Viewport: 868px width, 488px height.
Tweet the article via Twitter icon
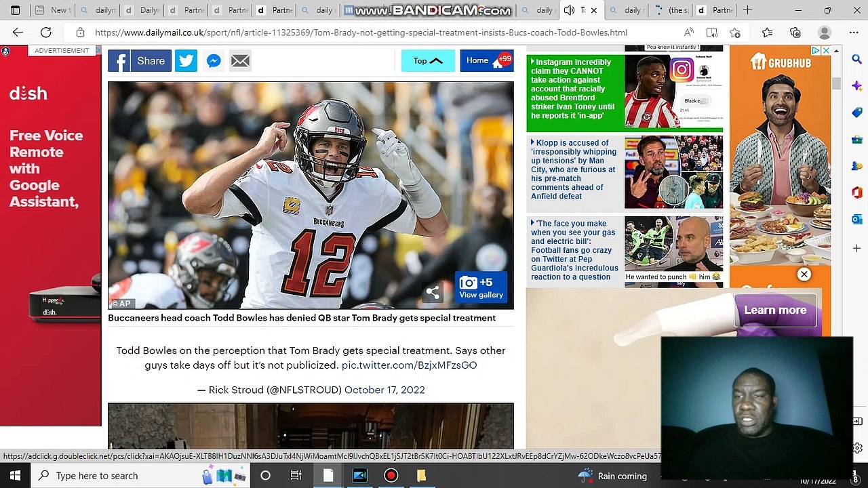coord(186,60)
